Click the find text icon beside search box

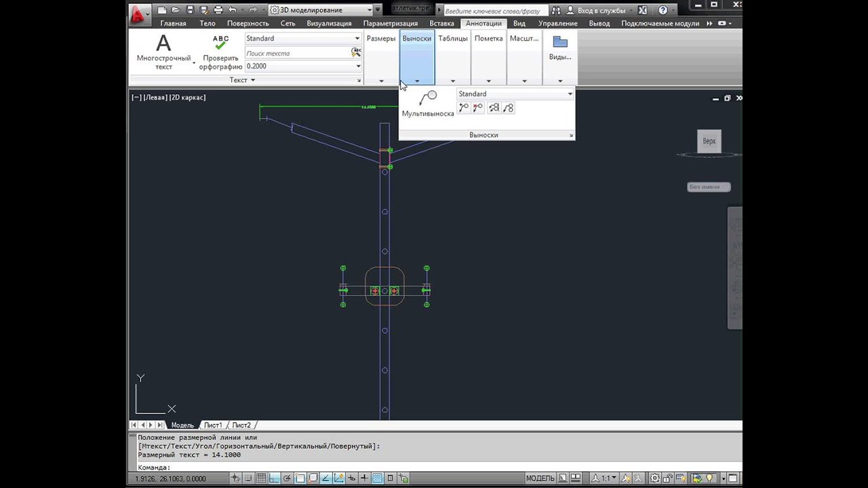pos(356,52)
